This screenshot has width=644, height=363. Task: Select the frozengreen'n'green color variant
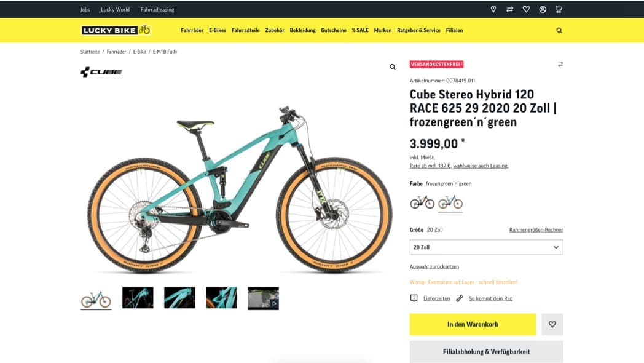point(449,202)
